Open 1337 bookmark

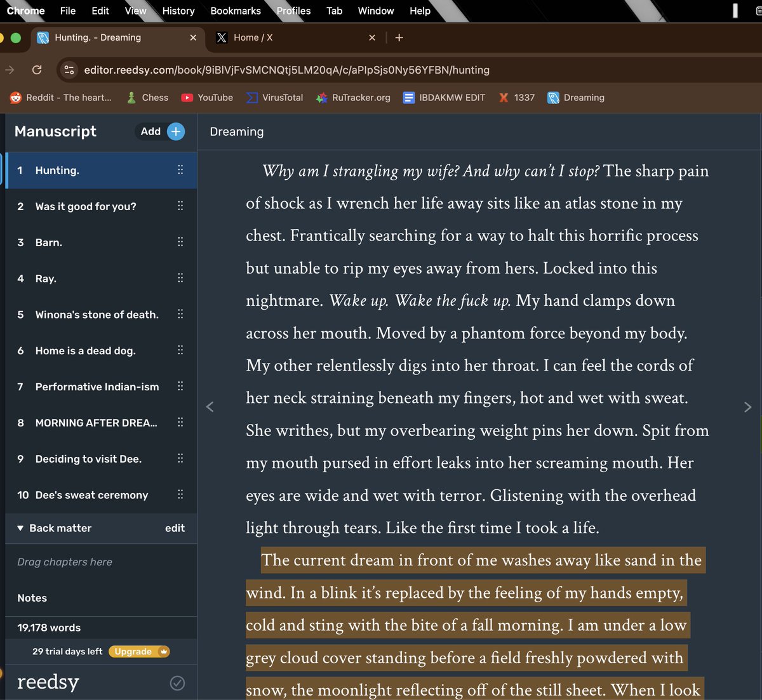tap(516, 98)
